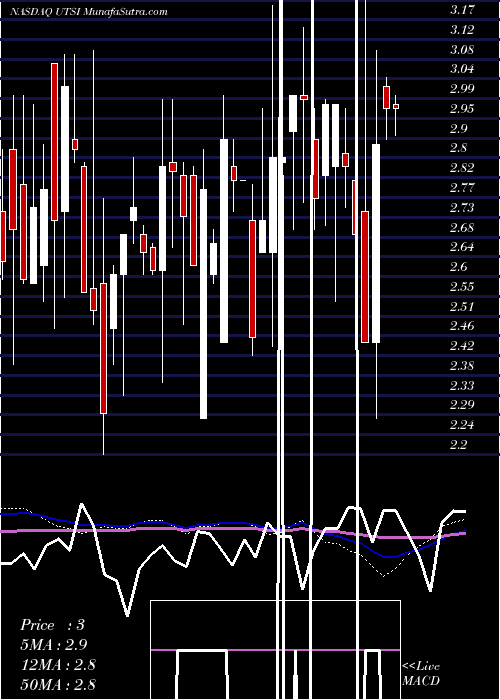Click the NASDAQ UTSI MunafaSutra.com chart title
The width and height of the screenshot is (500, 700).
click(x=89, y=11)
